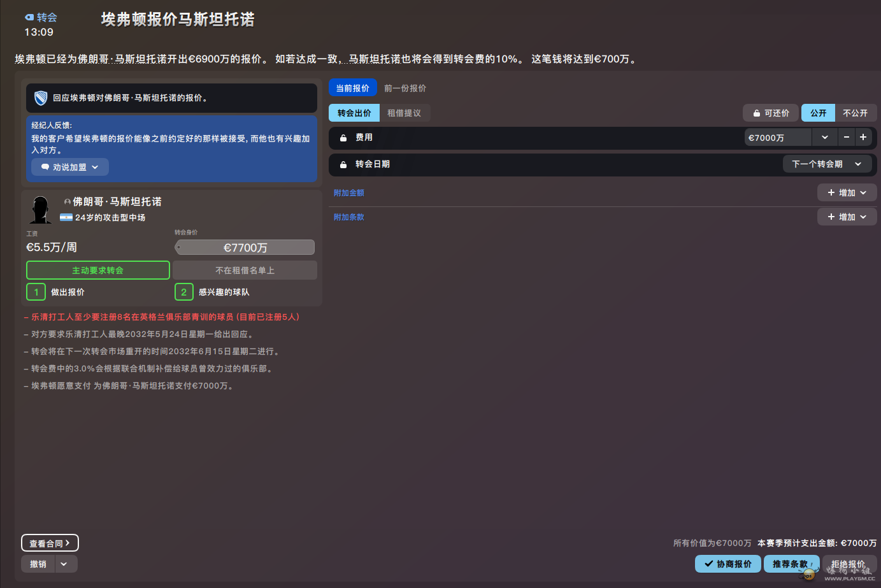Click the 主动要求转会 status button

point(98,270)
